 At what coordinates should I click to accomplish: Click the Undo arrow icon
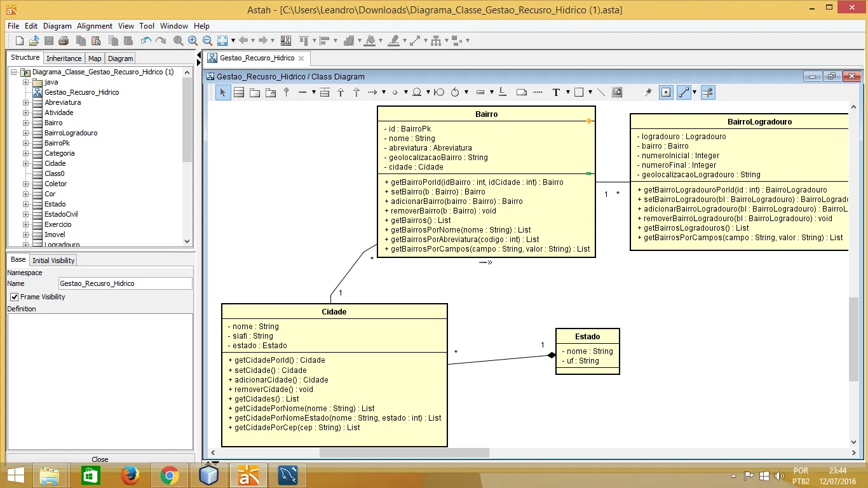pyautogui.click(x=146, y=41)
